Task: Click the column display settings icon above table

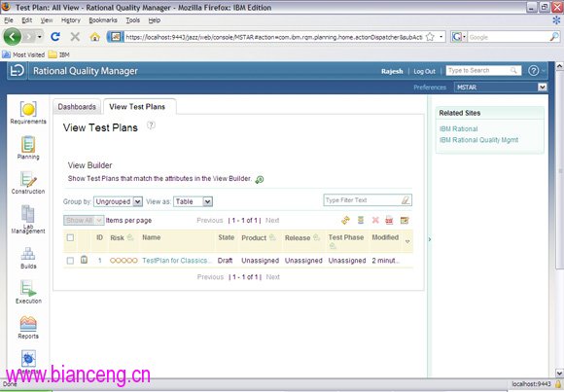Action: (x=405, y=220)
